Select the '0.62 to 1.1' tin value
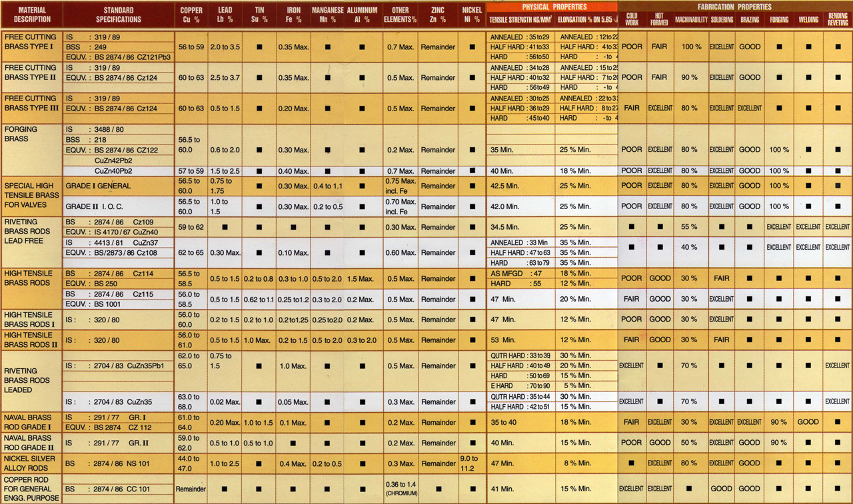This screenshot has width=853, height=504. [259, 300]
